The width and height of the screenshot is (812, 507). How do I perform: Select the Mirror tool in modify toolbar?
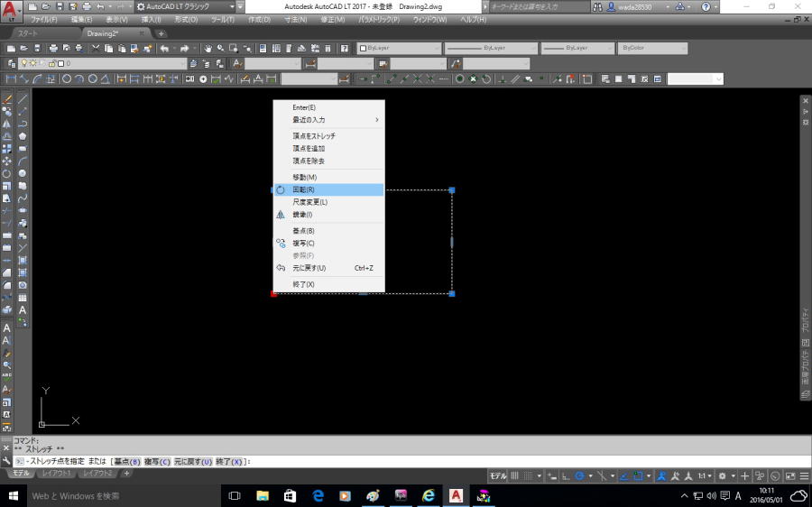click(x=6, y=124)
